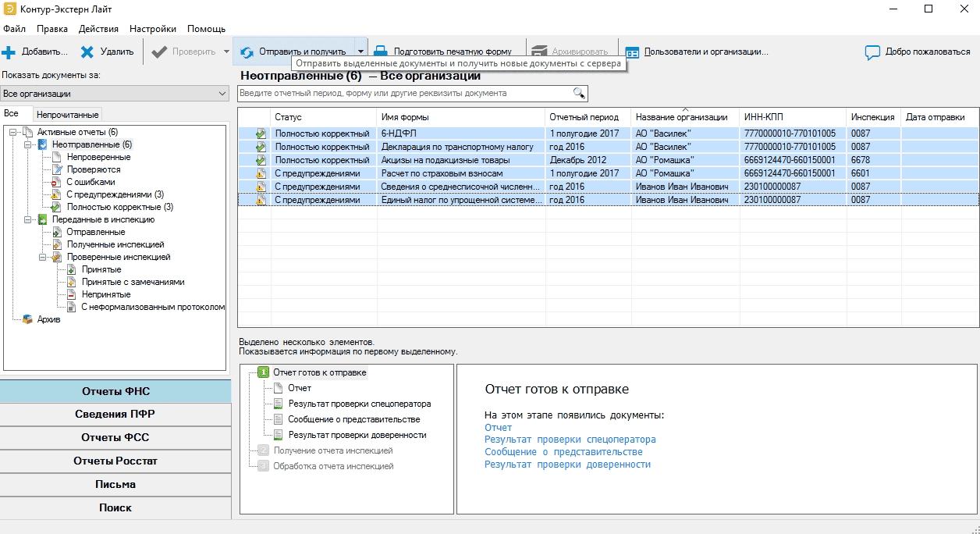
Task: Switch to the Непрочитанные tab
Action: 68,115
